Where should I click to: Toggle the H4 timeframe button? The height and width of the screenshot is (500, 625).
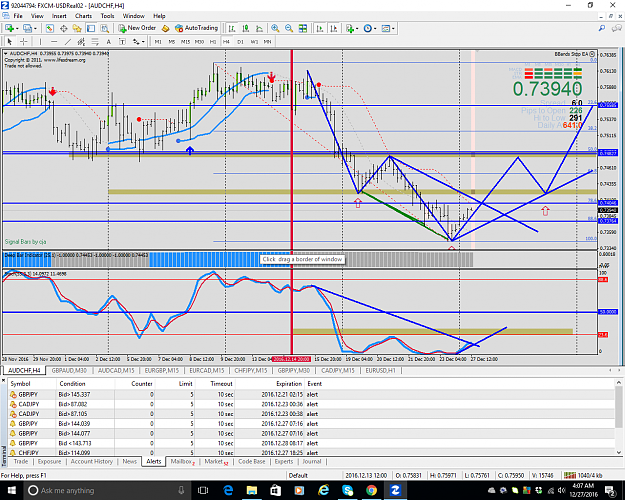click(226, 41)
